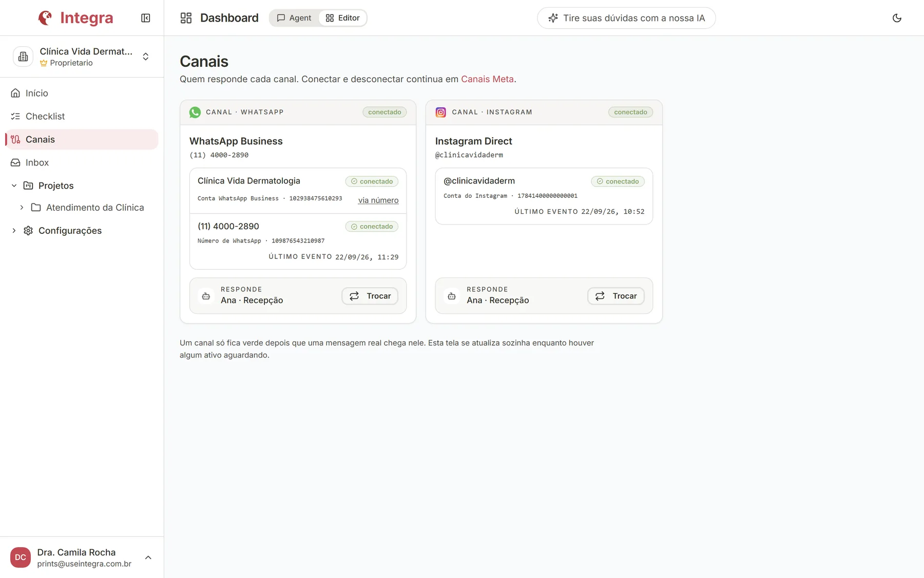
Task: Click the robot icon in Instagram Responde row
Action: [x=452, y=296]
